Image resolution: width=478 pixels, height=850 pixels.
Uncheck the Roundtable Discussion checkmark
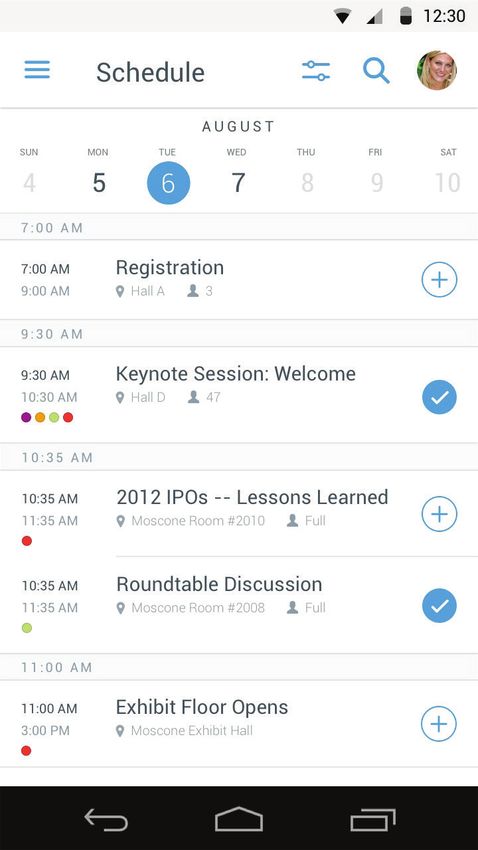[x=439, y=606]
